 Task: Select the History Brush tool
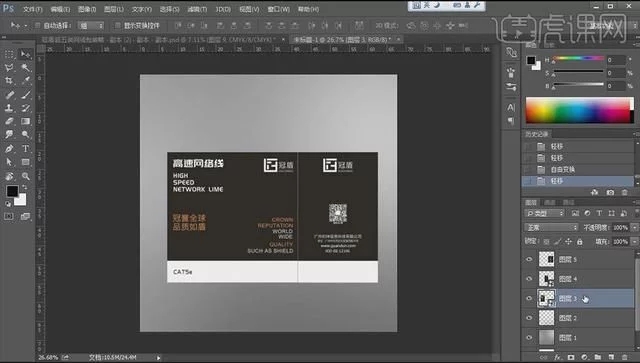pyautogui.click(x=25, y=108)
